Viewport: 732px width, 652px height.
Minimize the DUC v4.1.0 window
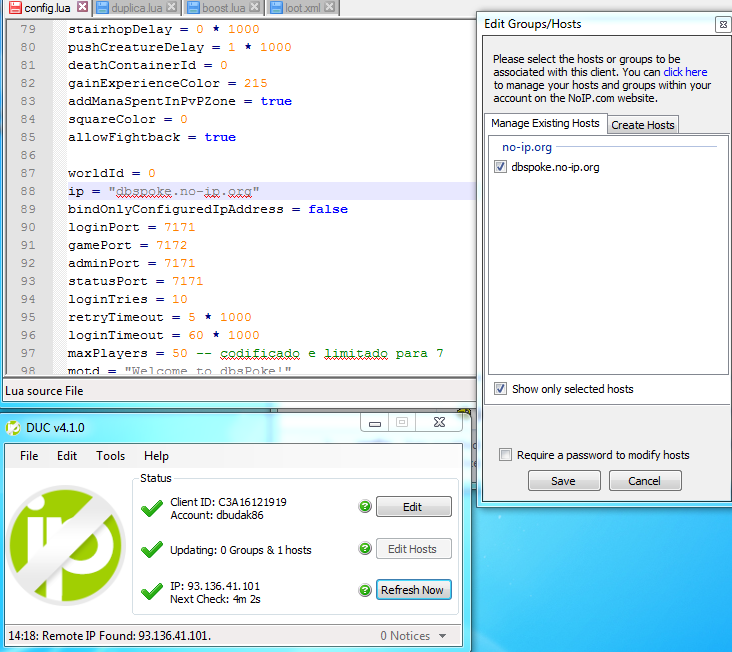coord(375,423)
